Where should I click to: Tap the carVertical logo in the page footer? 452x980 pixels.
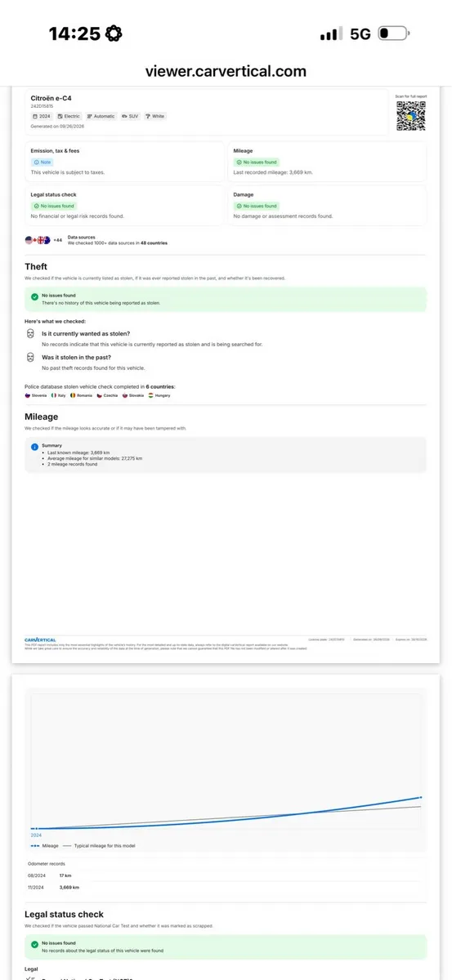40,639
